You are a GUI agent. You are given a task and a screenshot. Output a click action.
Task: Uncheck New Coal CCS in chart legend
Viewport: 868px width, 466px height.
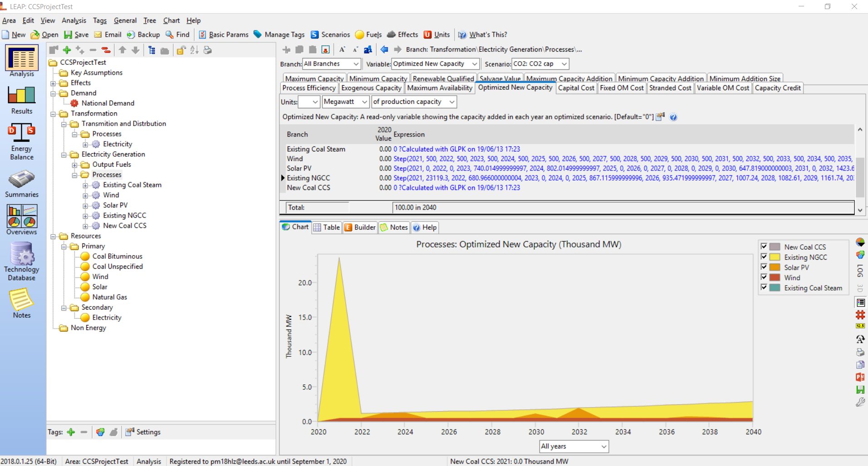tap(764, 247)
